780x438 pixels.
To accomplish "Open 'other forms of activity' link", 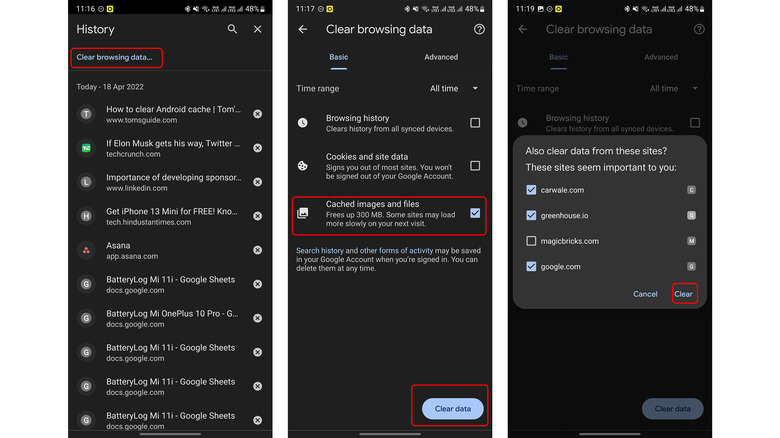I will 396,250.
